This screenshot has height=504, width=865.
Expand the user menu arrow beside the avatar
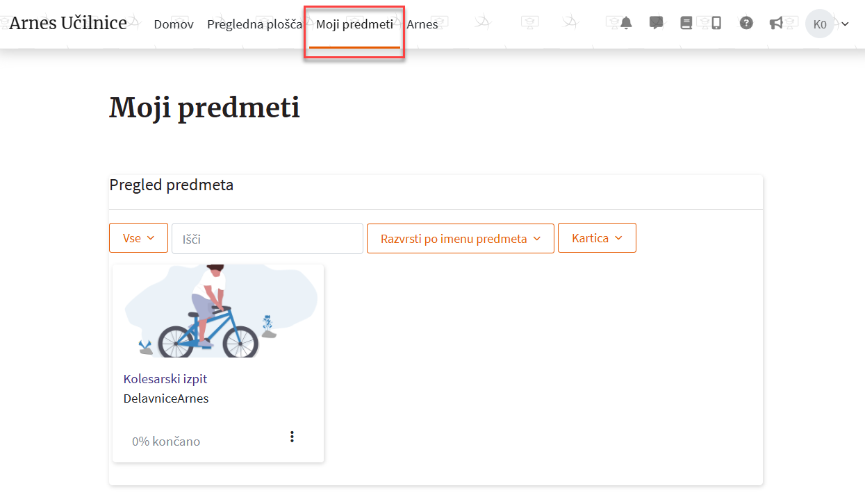point(845,24)
